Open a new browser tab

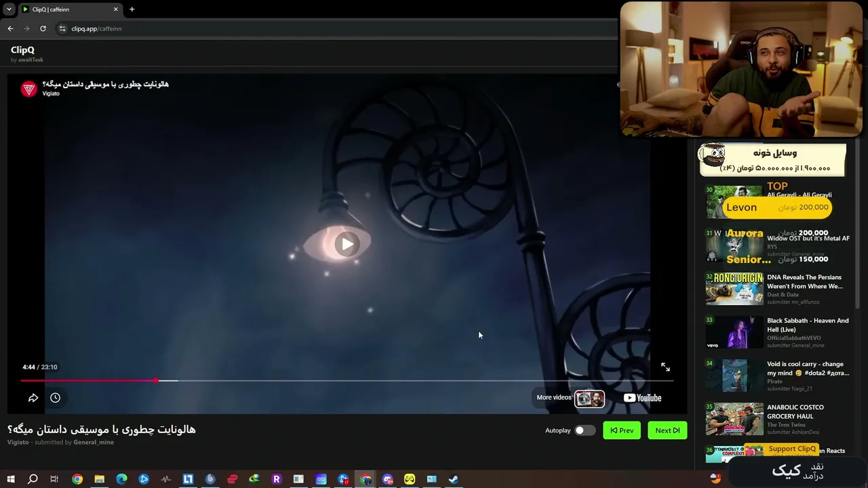click(x=132, y=9)
